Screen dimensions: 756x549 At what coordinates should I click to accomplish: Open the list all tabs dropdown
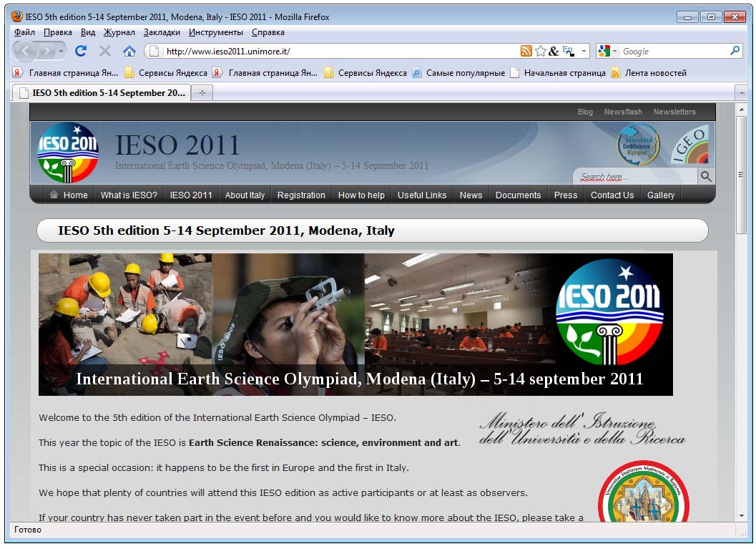click(742, 92)
